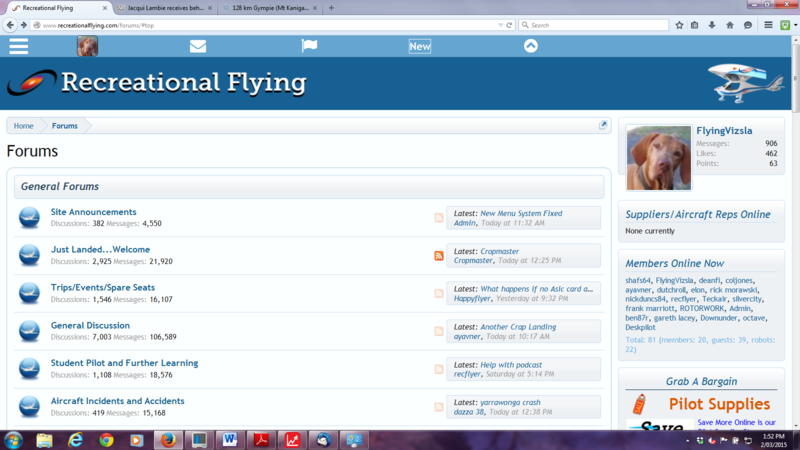Viewport: 800px width, 450px height.
Task: Go to Firefox home page icon
Action: click(x=730, y=25)
